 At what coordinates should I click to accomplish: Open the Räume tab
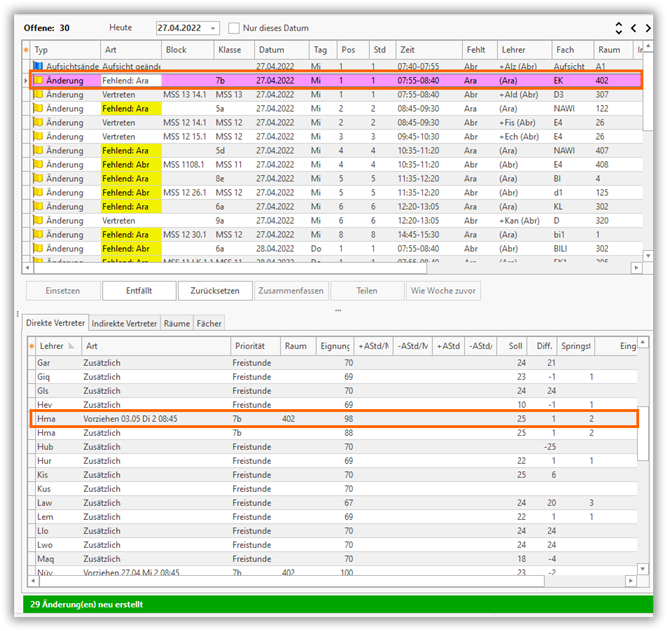[x=176, y=323]
